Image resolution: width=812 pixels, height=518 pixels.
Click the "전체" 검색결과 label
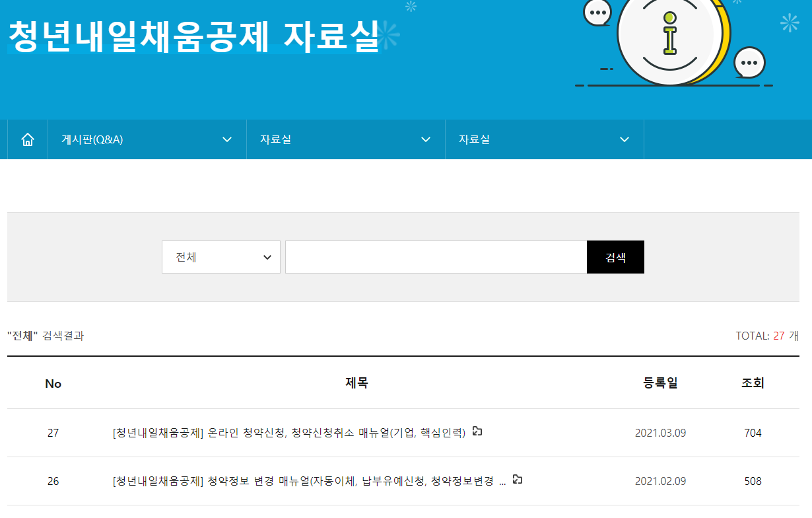tap(46, 336)
